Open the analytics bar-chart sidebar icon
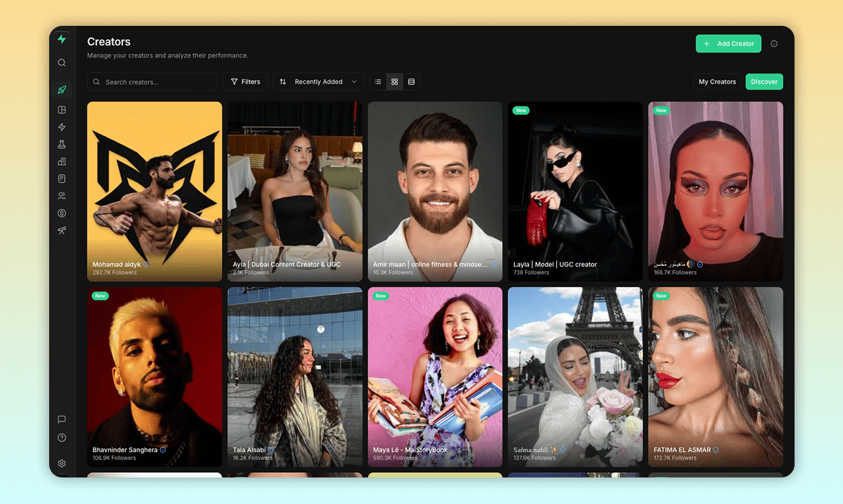Image resolution: width=843 pixels, height=504 pixels. point(62,161)
